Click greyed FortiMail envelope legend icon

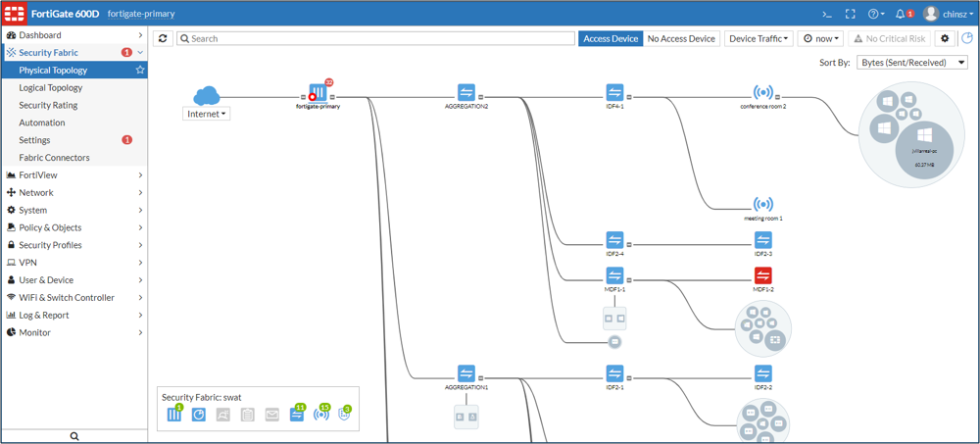point(271,415)
